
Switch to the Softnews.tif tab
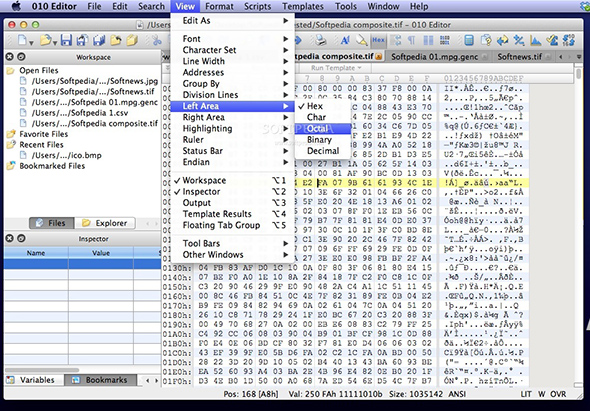(520, 57)
